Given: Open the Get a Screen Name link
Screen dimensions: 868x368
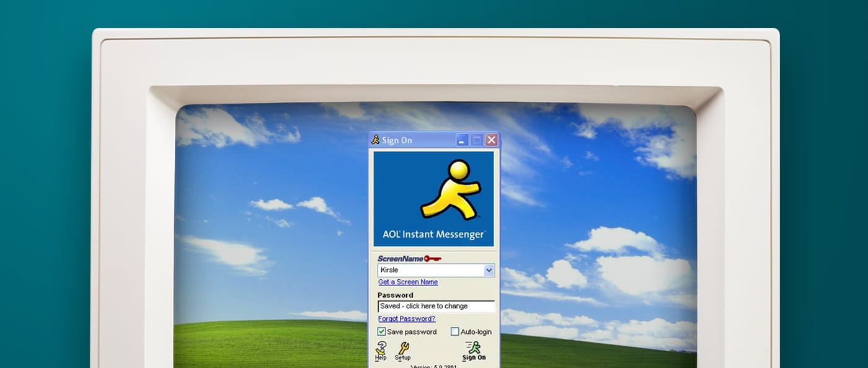Looking at the screenshot, I should point(408,282).
